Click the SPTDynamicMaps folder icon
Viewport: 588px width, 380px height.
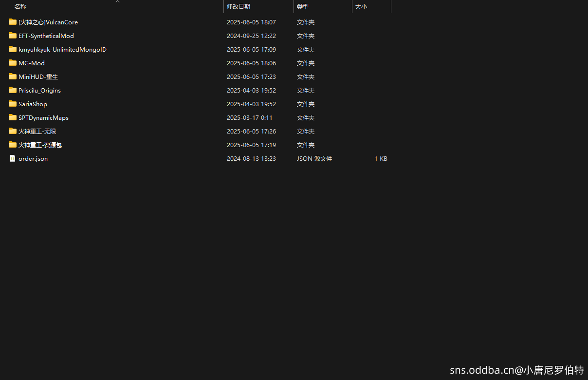coord(13,117)
